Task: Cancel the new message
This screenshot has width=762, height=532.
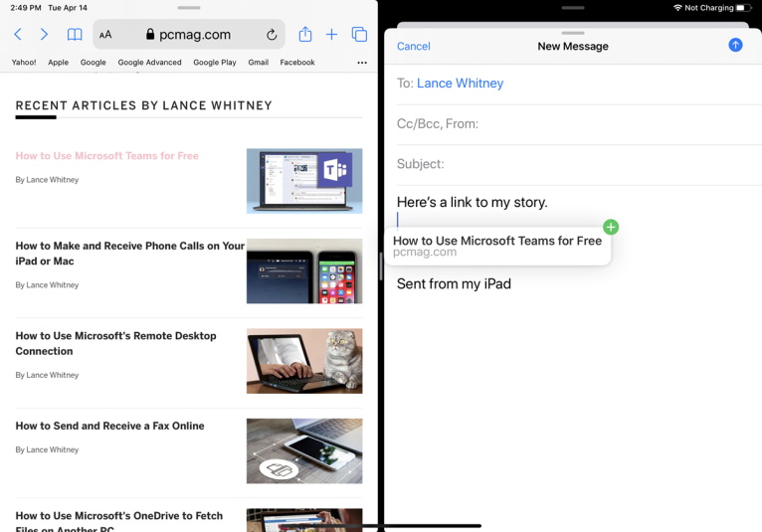Action: (x=414, y=46)
